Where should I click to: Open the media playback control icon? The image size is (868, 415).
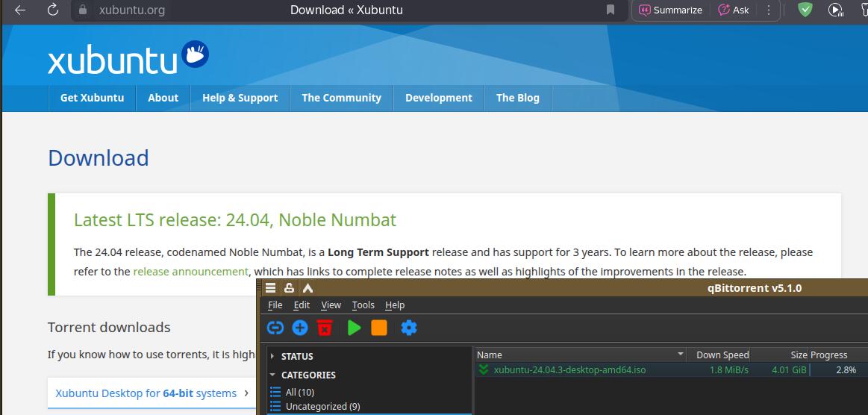[834, 10]
